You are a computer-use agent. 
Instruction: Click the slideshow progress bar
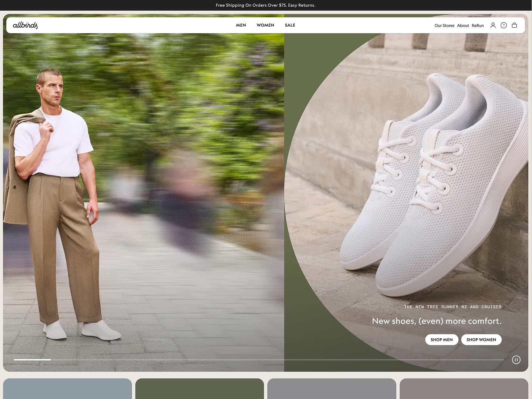259,360
